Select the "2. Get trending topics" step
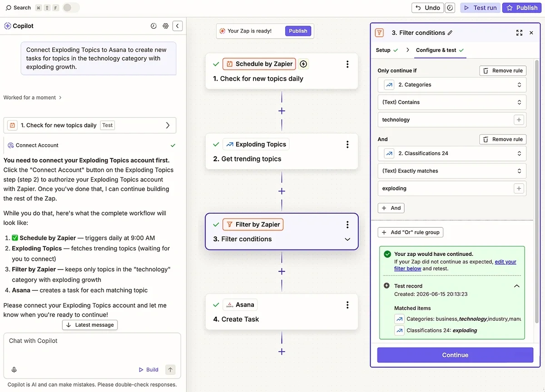Viewport: 545px width, 392px height. 282,152
